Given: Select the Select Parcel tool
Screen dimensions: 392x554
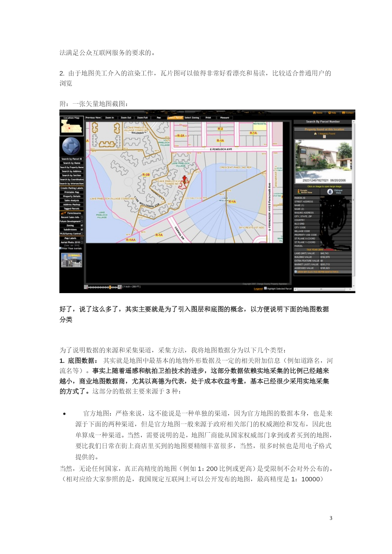Looking at the screenshot, I should [175, 118].
